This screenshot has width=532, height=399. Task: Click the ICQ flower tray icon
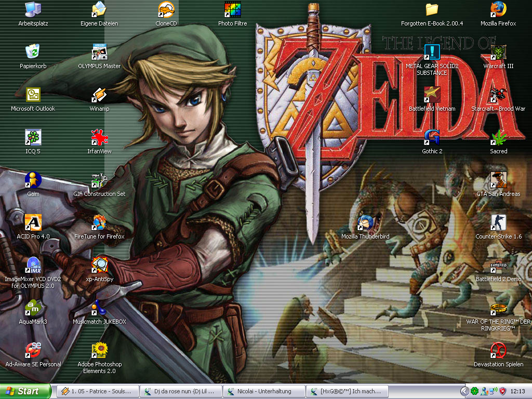coord(475,391)
